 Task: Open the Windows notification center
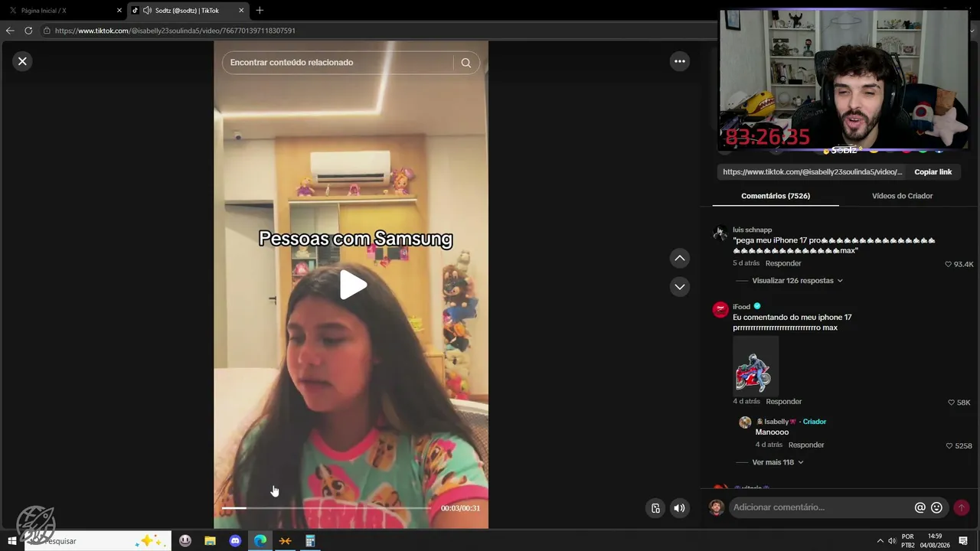pyautogui.click(x=963, y=541)
